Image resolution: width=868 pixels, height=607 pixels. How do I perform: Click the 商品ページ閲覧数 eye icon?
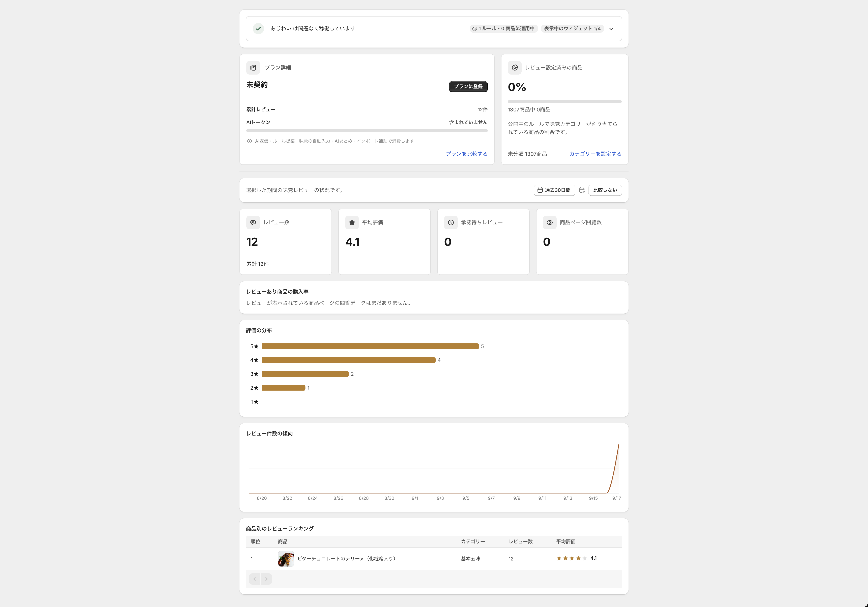(x=550, y=222)
